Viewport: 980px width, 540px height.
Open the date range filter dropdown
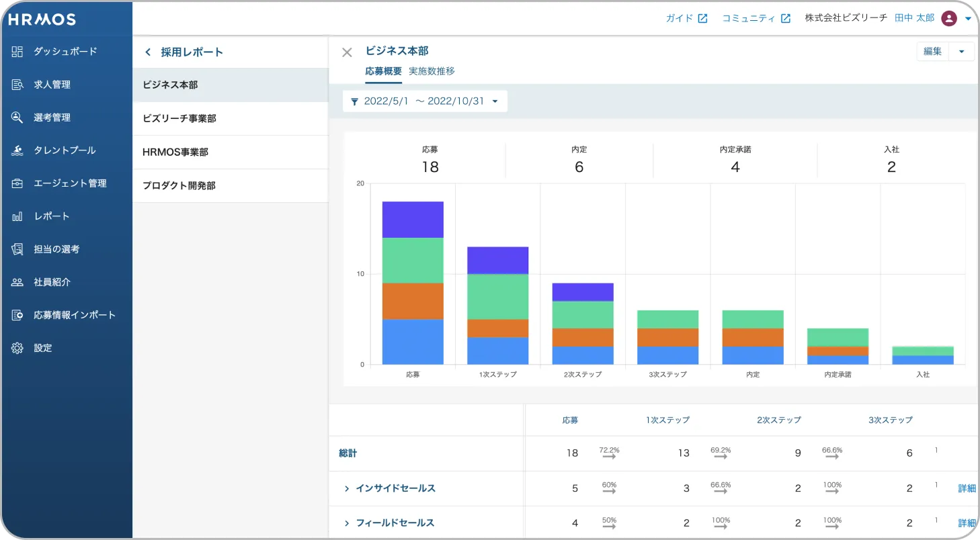[425, 101]
